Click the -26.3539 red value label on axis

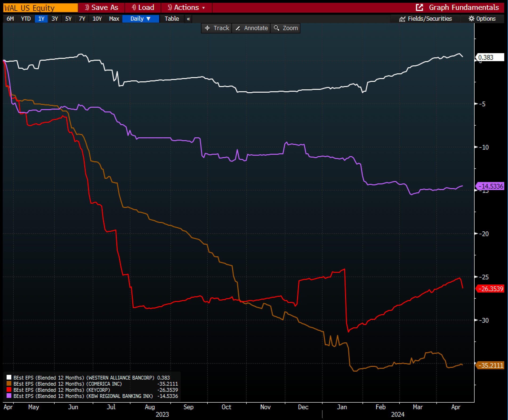click(x=490, y=289)
